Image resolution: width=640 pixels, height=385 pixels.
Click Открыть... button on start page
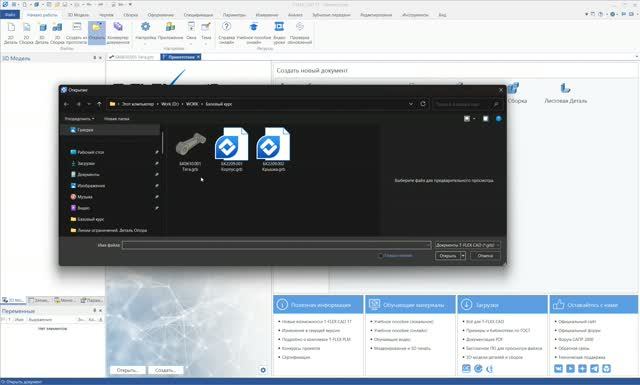[x=127, y=370]
